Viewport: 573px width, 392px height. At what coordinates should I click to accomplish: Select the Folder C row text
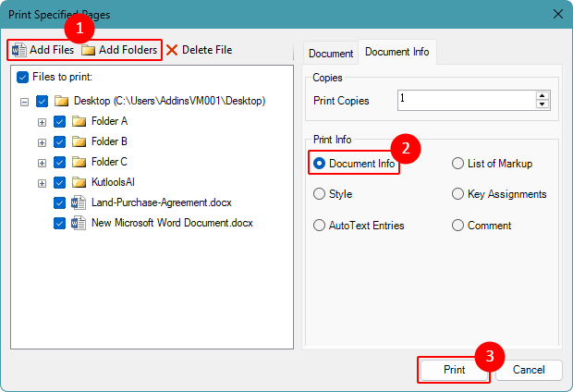click(109, 162)
